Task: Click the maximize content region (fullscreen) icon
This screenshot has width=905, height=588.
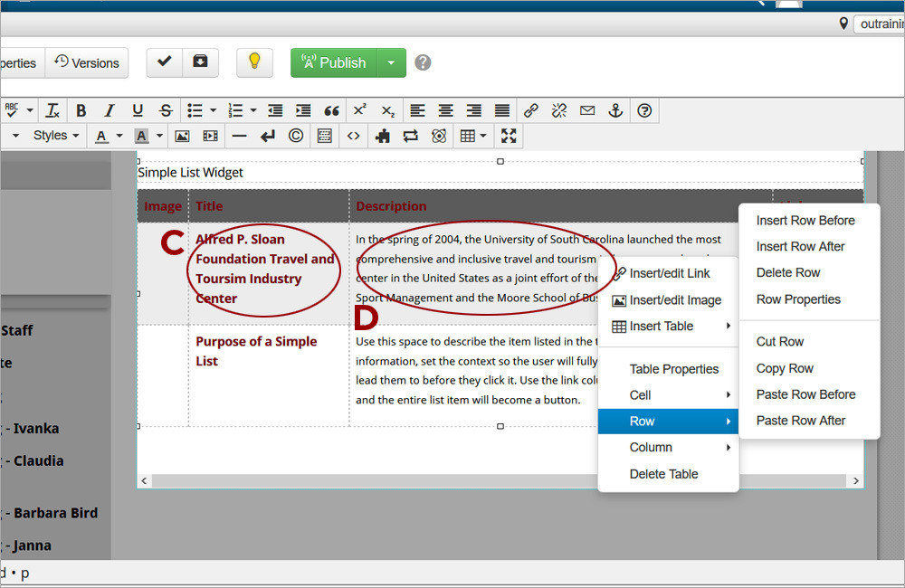Action: click(509, 136)
